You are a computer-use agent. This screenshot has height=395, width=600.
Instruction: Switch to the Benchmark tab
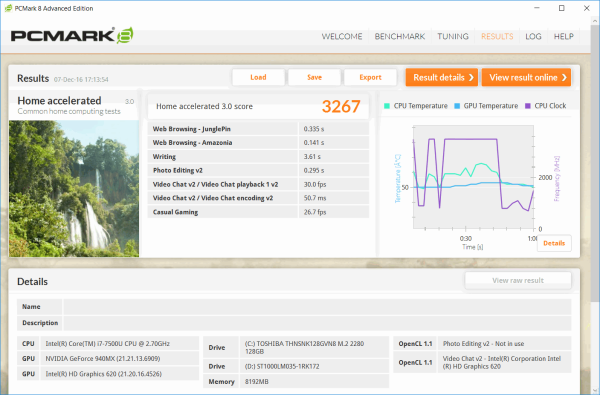(399, 36)
